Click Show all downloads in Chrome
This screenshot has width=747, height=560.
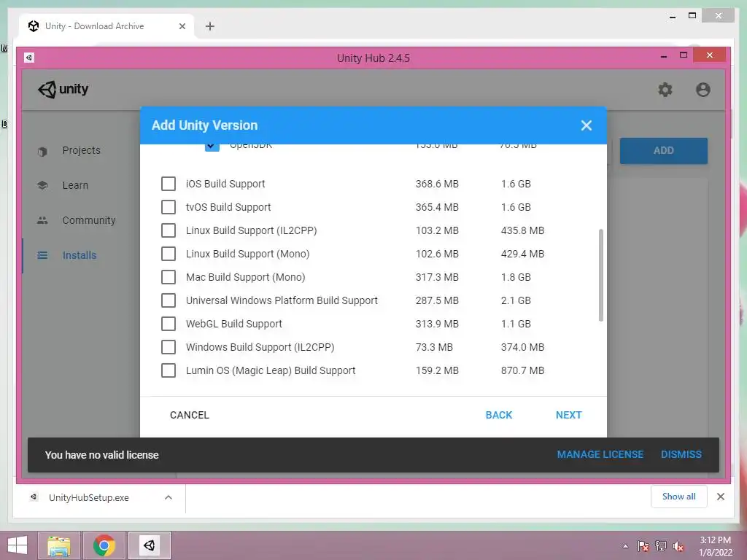679,497
